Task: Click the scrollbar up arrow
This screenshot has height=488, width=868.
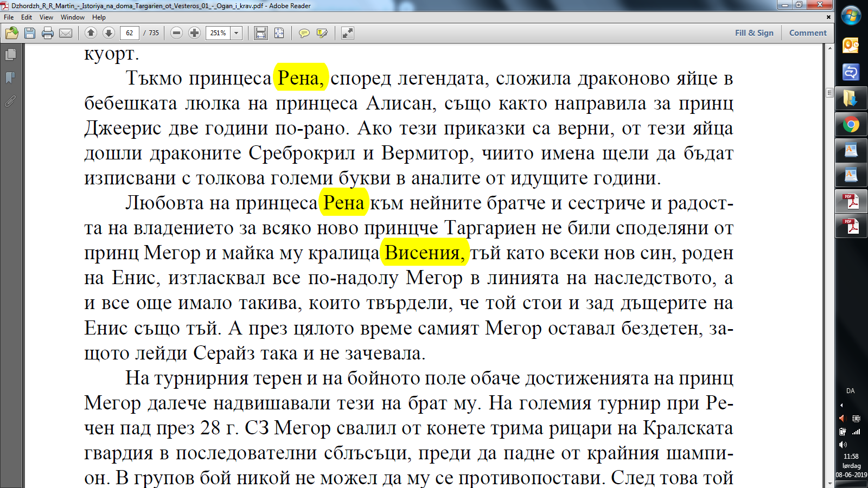Action: [x=829, y=48]
